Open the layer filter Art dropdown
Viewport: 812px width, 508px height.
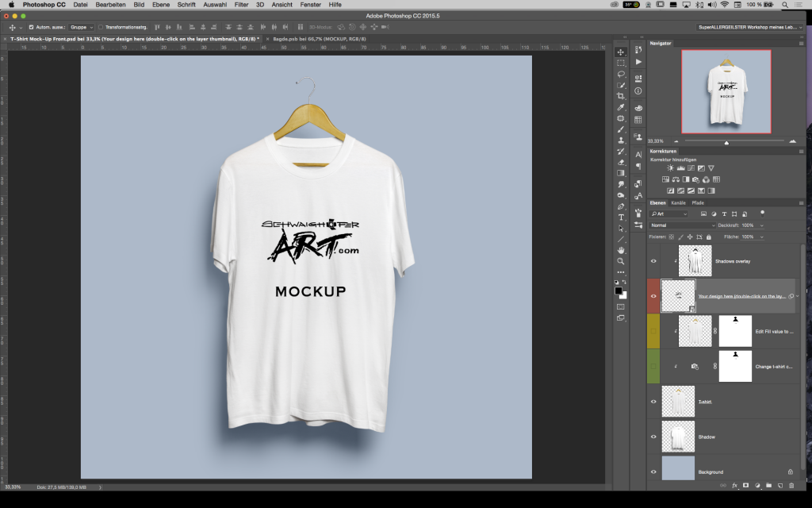669,214
